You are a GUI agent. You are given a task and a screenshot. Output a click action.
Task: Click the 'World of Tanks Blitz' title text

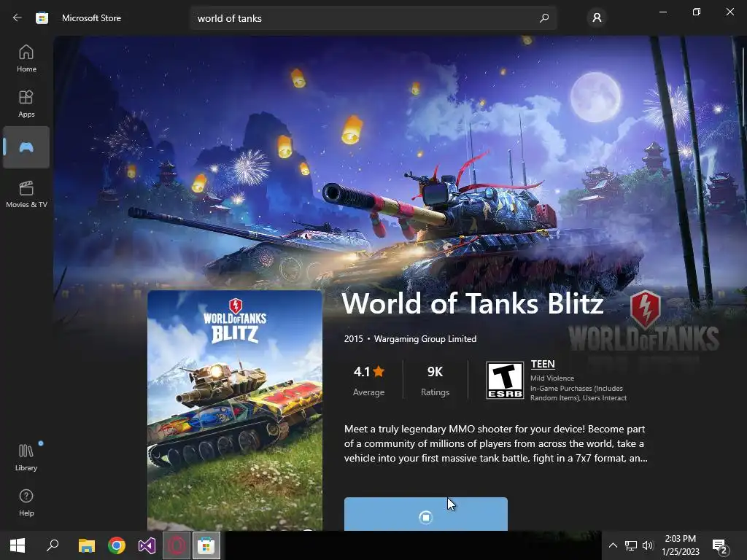tap(473, 303)
